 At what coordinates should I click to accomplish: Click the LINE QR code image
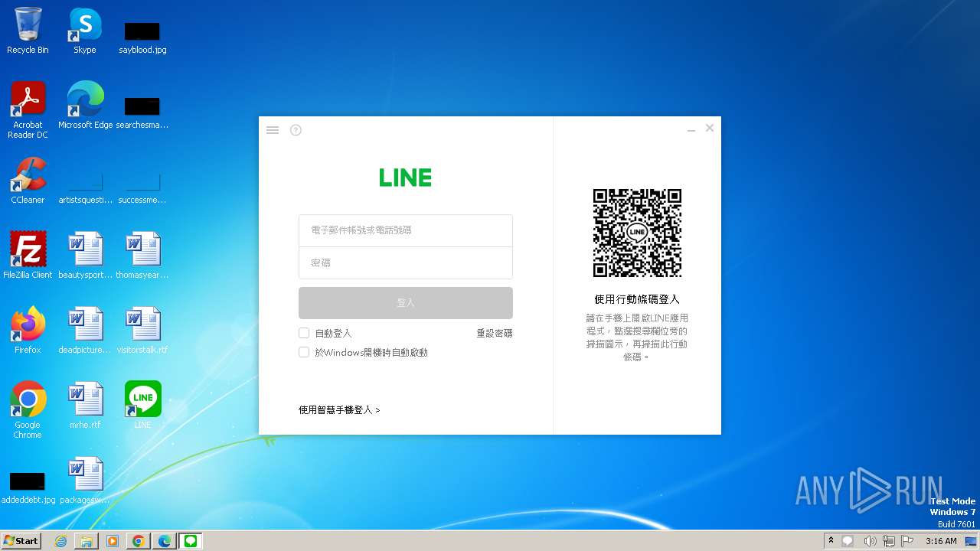637,233
